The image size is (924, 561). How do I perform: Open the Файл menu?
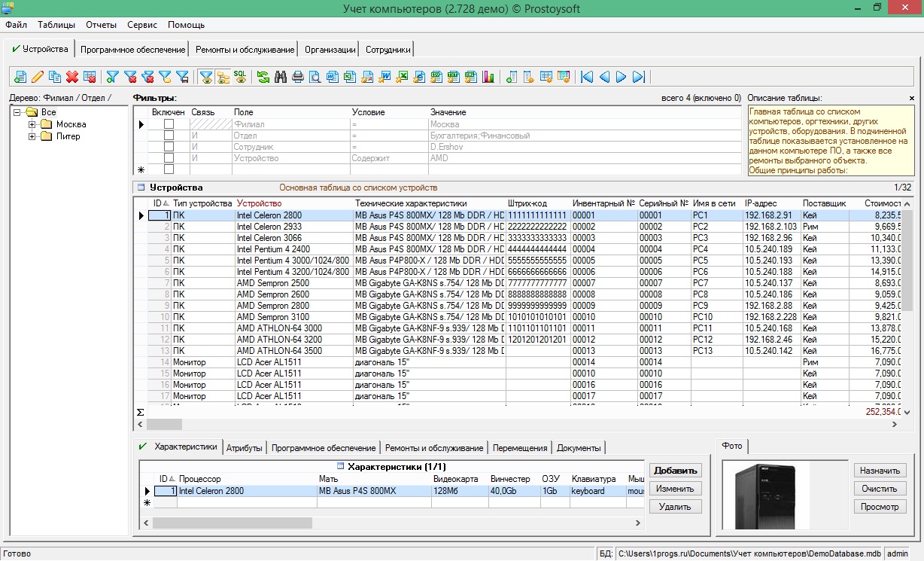[16, 24]
